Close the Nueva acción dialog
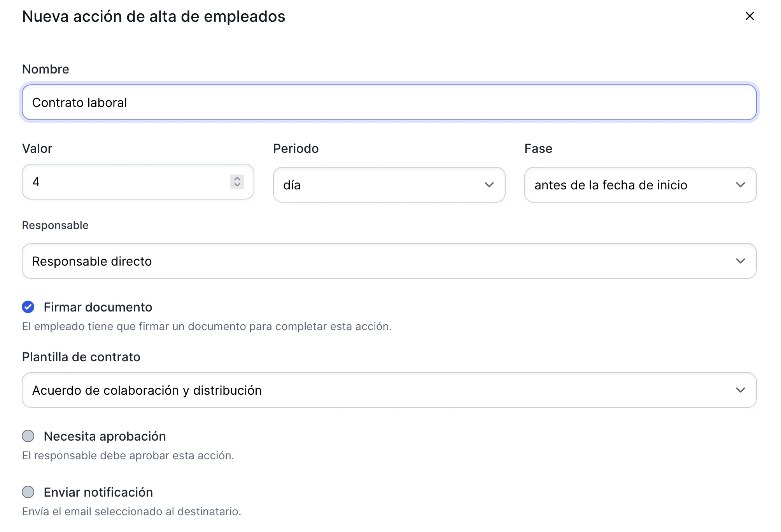781x532 pixels. click(x=749, y=16)
